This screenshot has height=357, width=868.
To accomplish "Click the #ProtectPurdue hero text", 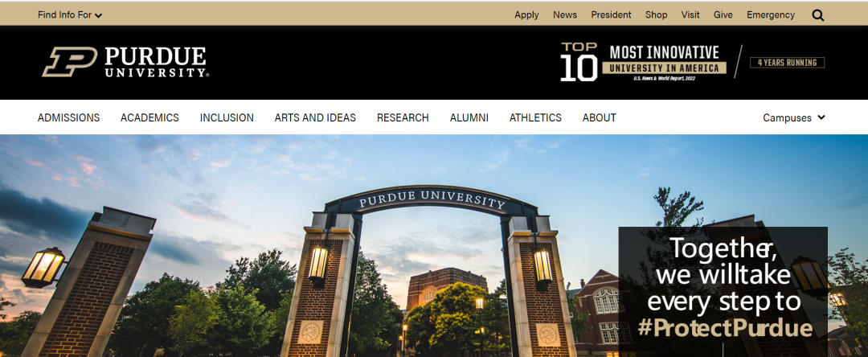I will pyautogui.click(x=725, y=328).
